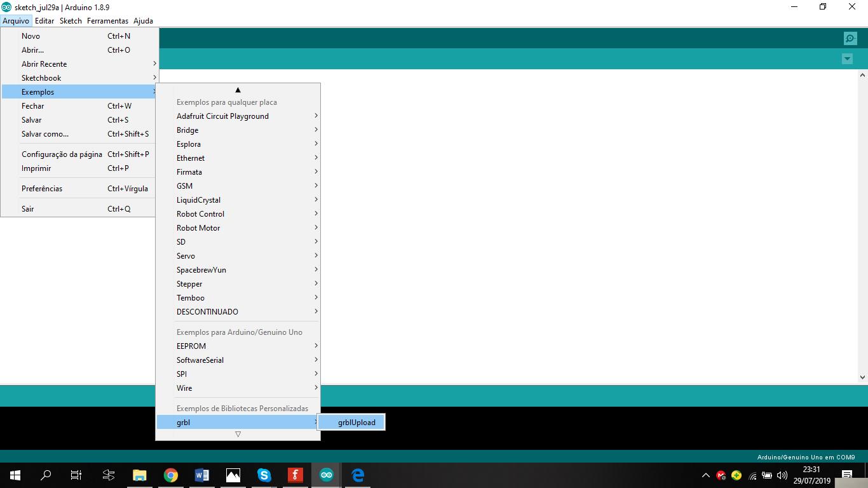Choose Novo from the Arquivo menu
The image size is (868, 488).
(x=79, y=36)
